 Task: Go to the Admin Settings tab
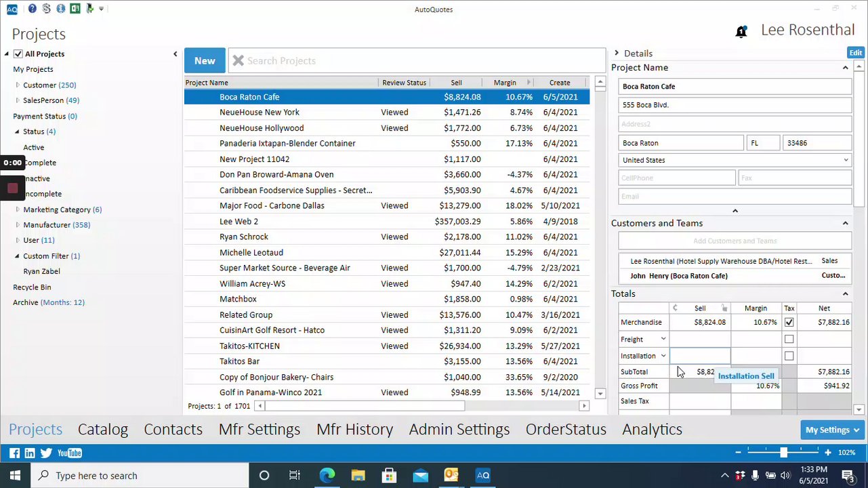point(459,430)
